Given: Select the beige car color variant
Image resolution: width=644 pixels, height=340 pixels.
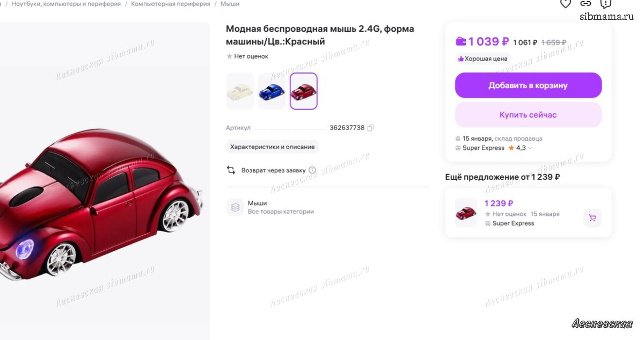Looking at the screenshot, I should coord(240,91).
